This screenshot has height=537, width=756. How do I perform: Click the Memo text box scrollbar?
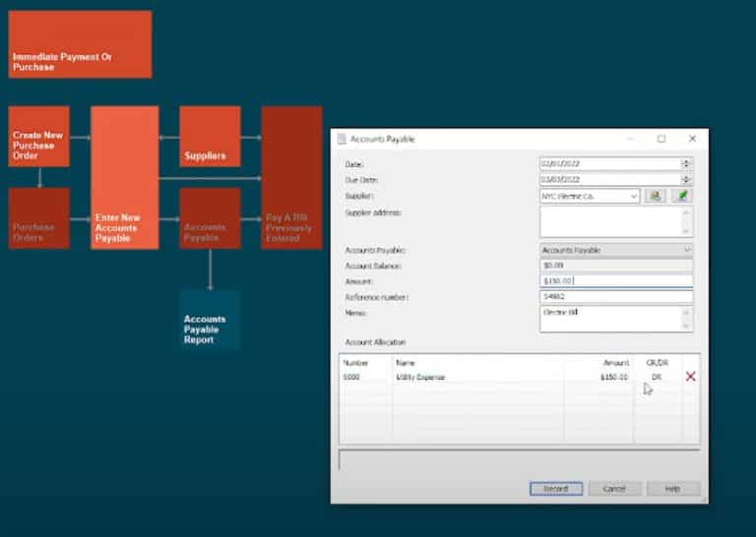[687, 318]
